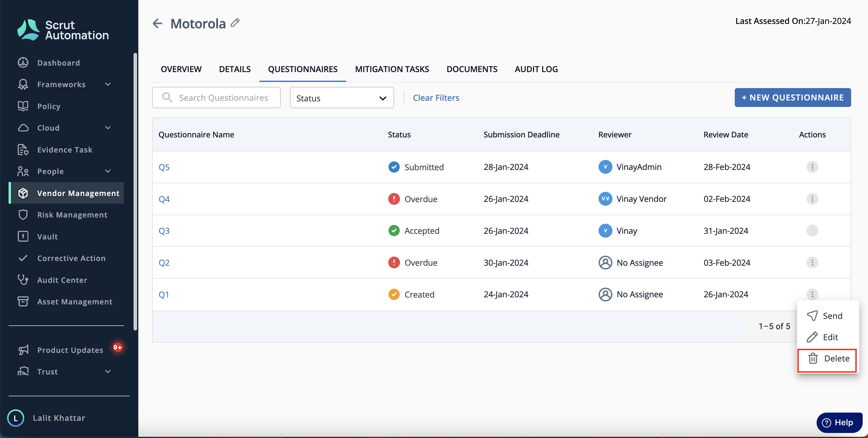Viewport: 868px width, 438px height.
Task: Open actions menu for Q2 row
Action: point(812,262)
